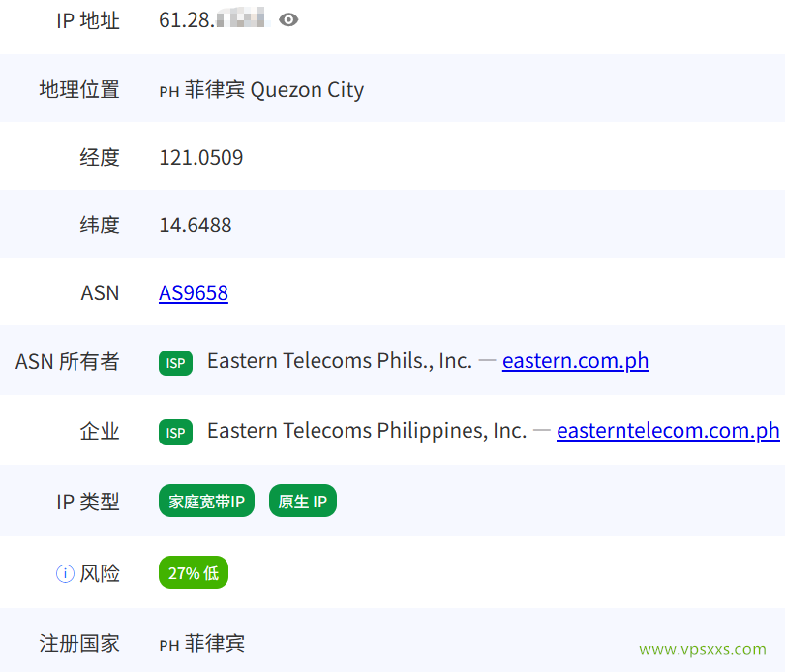Viewport: 785px width, 672px height.
Task: Open the AS9658 ASN link
Action: 194,293
